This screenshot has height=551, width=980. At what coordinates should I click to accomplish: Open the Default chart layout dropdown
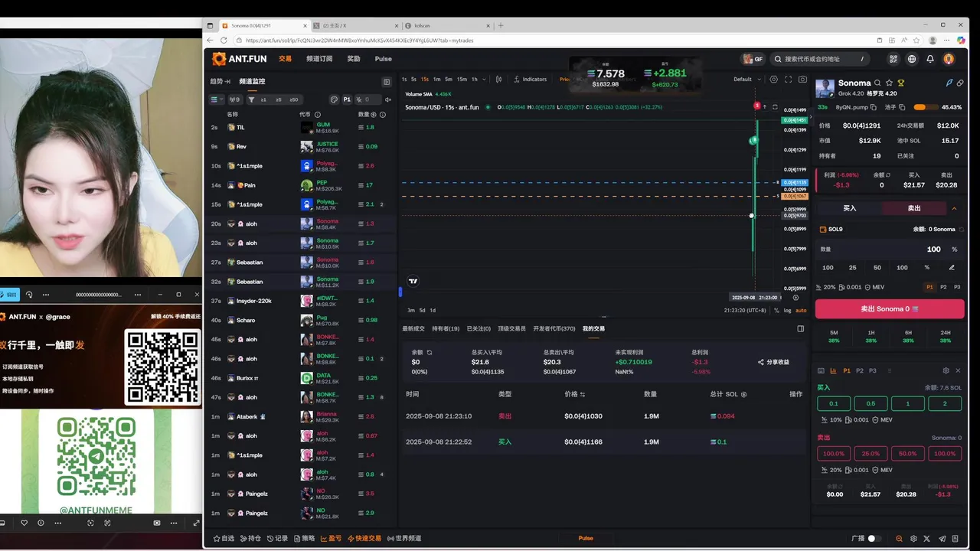coord(747,79)
